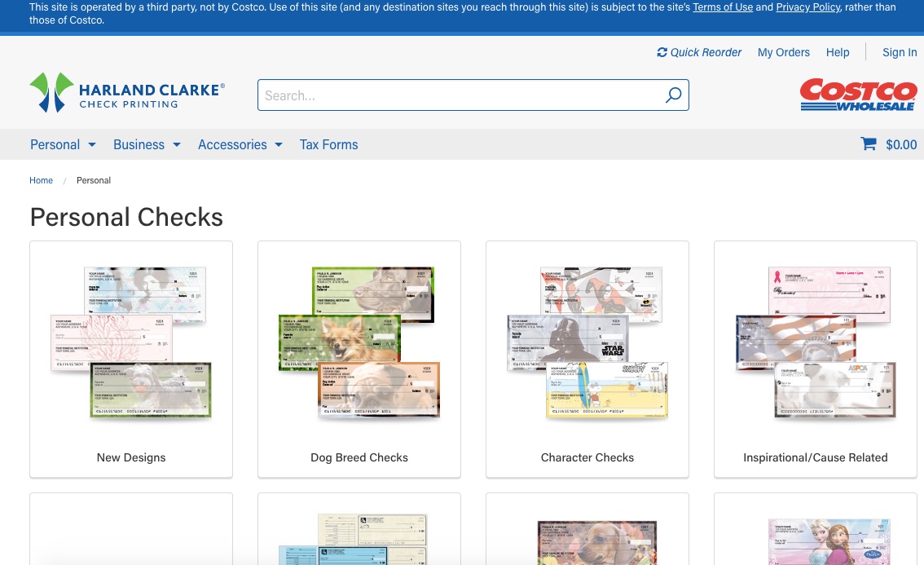
Task: Click the $0.00 cart total
Action: [901, 144]
